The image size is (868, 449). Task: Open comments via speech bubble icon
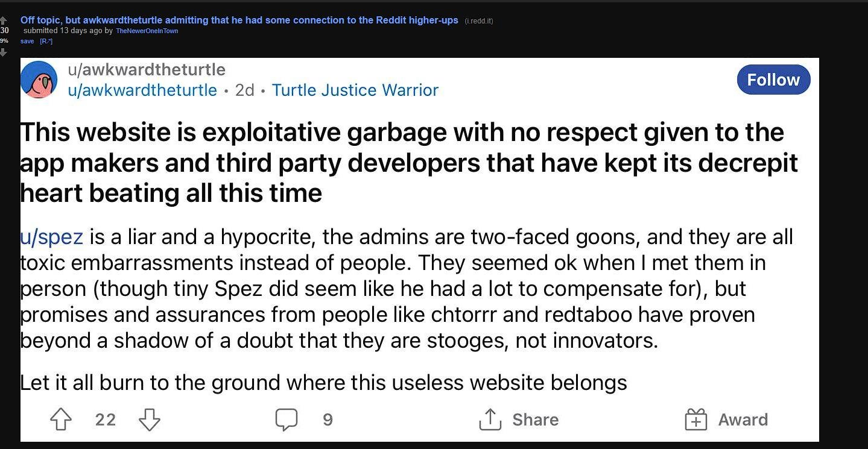point(287,419)
